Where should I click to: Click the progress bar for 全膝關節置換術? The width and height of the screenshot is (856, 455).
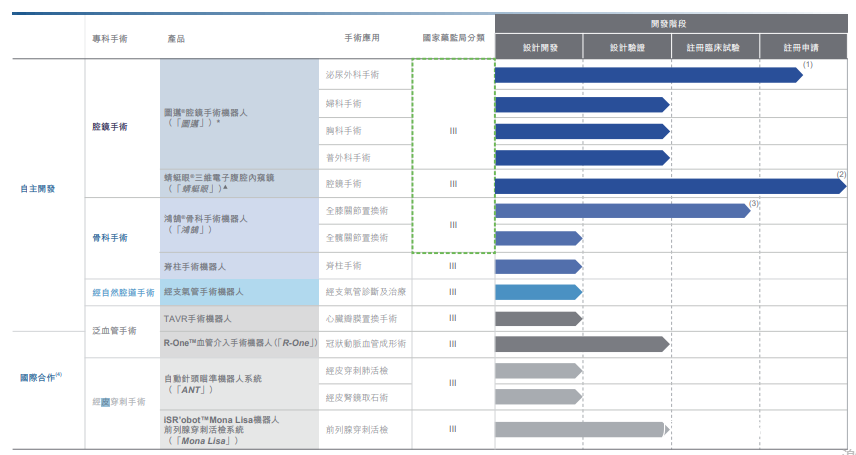[x=620, y=210]
